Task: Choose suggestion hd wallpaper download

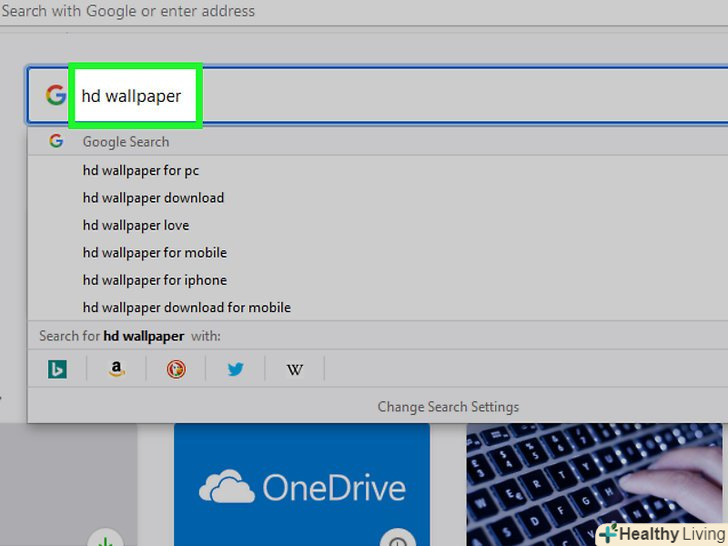Action: [x=377, y=198]
